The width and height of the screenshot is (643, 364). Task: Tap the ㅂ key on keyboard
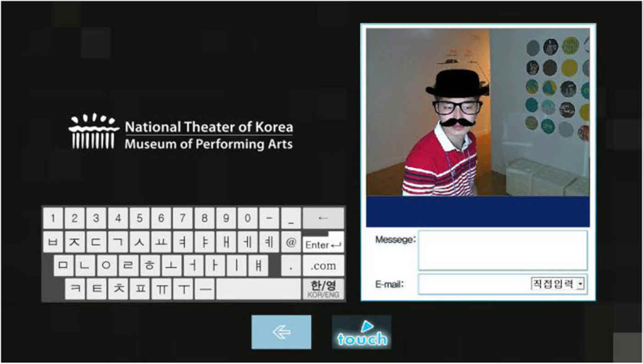53,242
